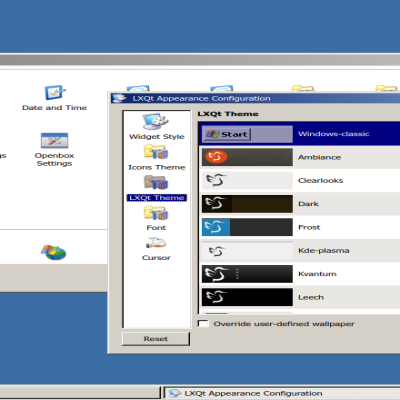Click the Font label in sidebar
This screenshot has height=400, width=400.
[156, 228]
